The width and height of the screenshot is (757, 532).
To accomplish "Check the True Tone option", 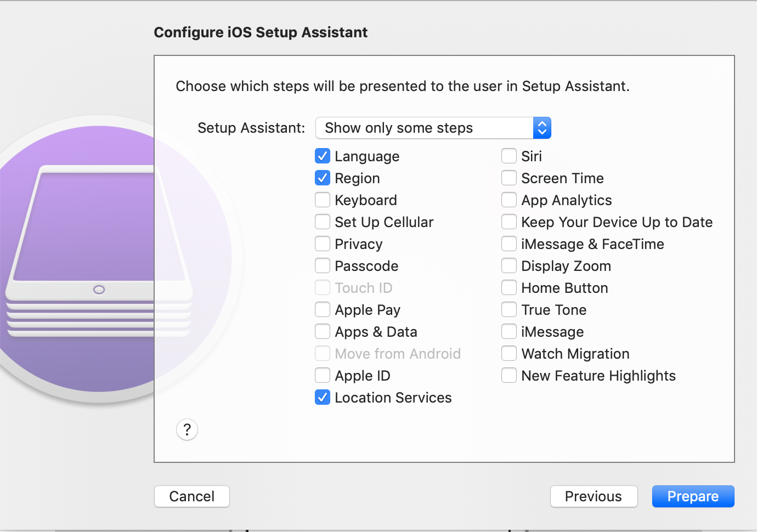I will click(x=509, y=310).
